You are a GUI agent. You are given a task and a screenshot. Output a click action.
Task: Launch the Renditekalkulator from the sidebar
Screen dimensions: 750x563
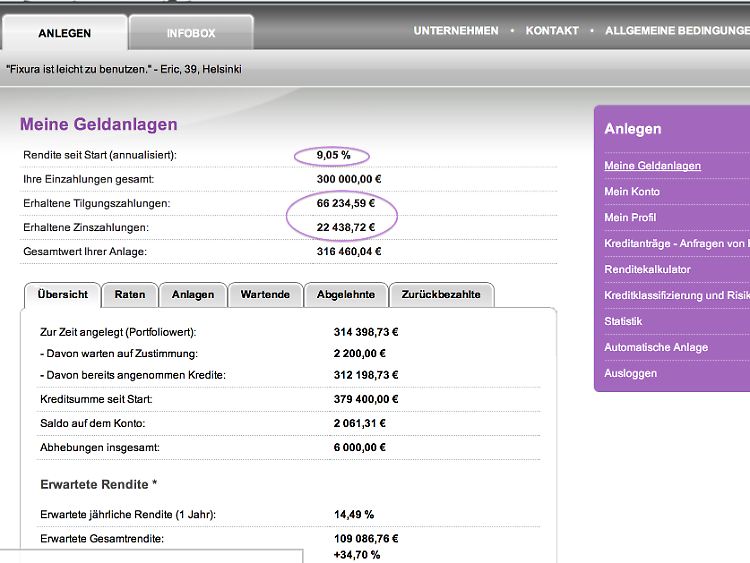point(647,270)
